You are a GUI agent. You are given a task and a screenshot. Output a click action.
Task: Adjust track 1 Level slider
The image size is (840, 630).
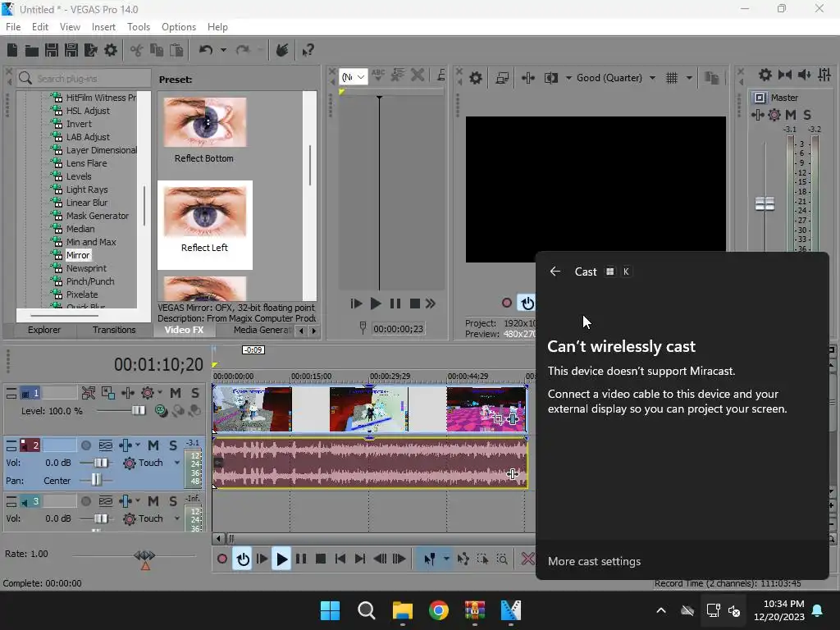click(x=138, y=410)
